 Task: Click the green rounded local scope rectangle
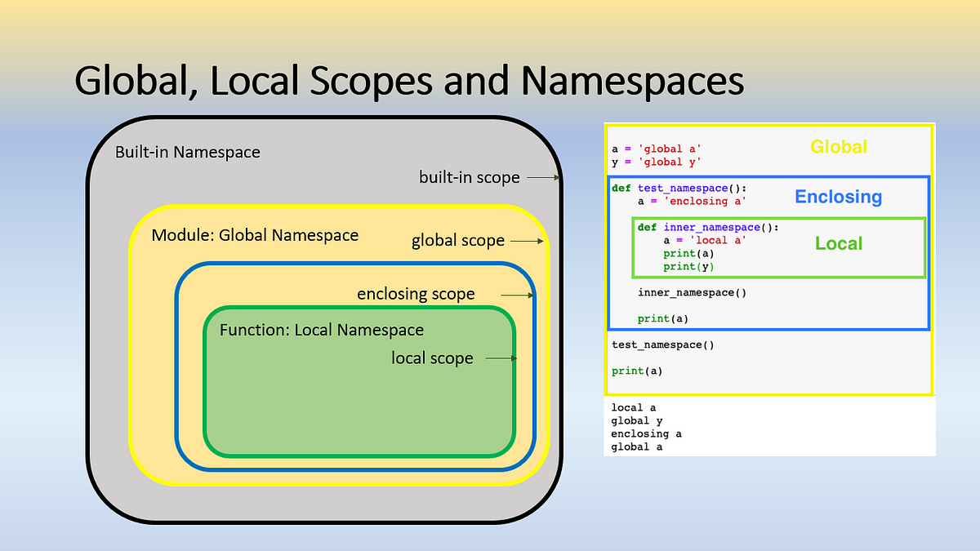click(x=360, y=381)
